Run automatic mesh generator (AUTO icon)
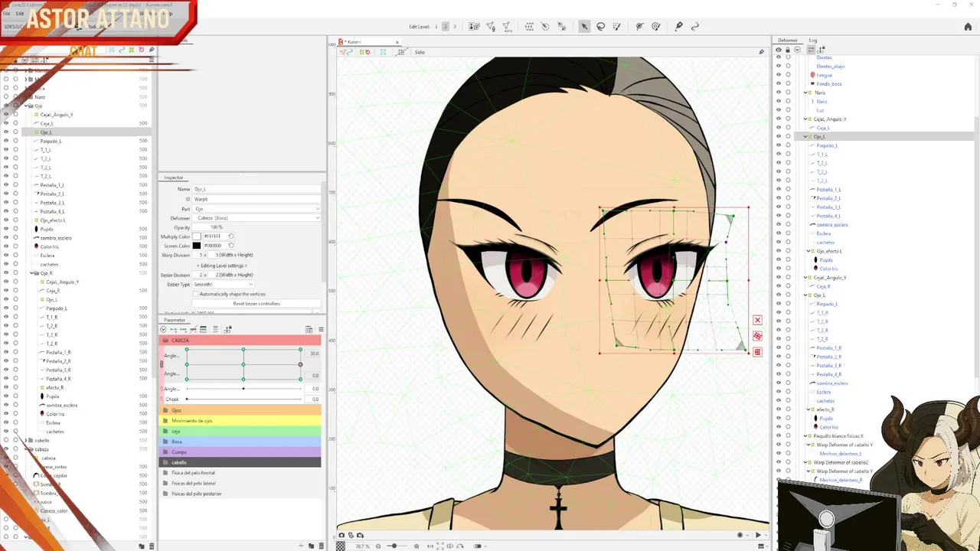The width and height of the screenshot is (980, 551). pyautogui.click(x=507, y=27)
